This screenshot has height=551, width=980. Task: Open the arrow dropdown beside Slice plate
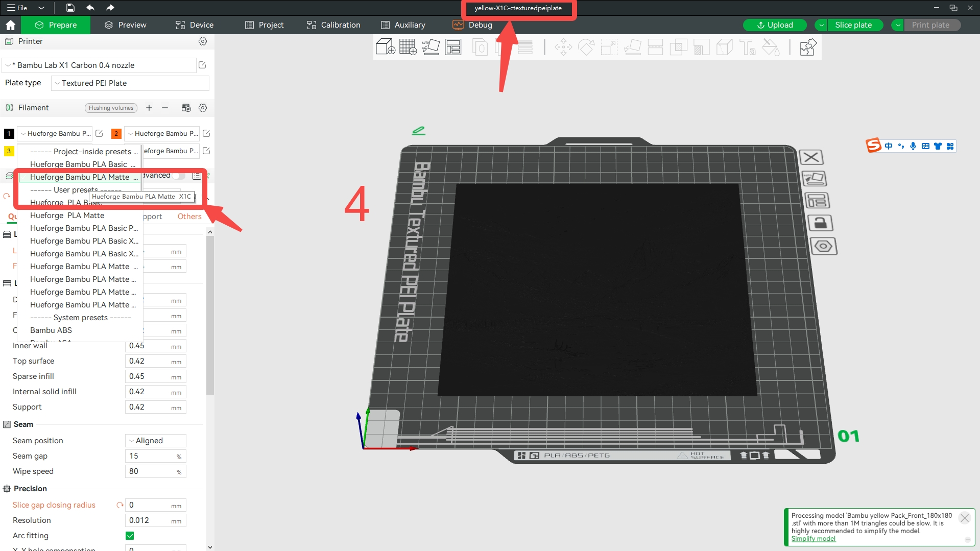coord(821,25)
